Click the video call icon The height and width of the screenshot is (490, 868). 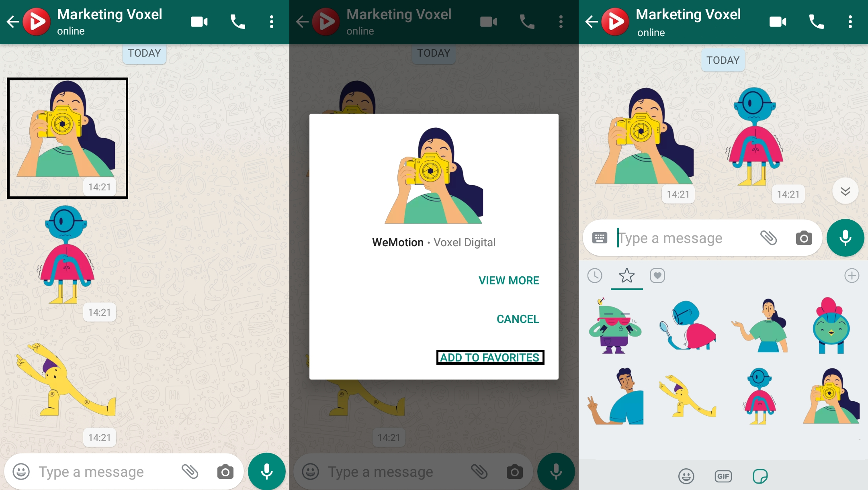click(199, 22)
